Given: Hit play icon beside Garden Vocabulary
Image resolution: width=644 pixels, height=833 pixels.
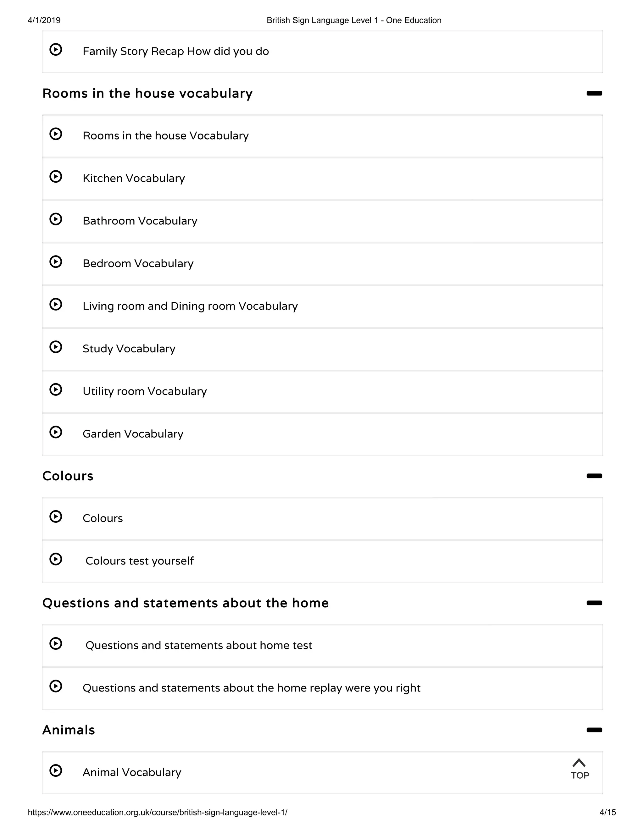Looking at the screenshot, I should [x=56, y=432].
